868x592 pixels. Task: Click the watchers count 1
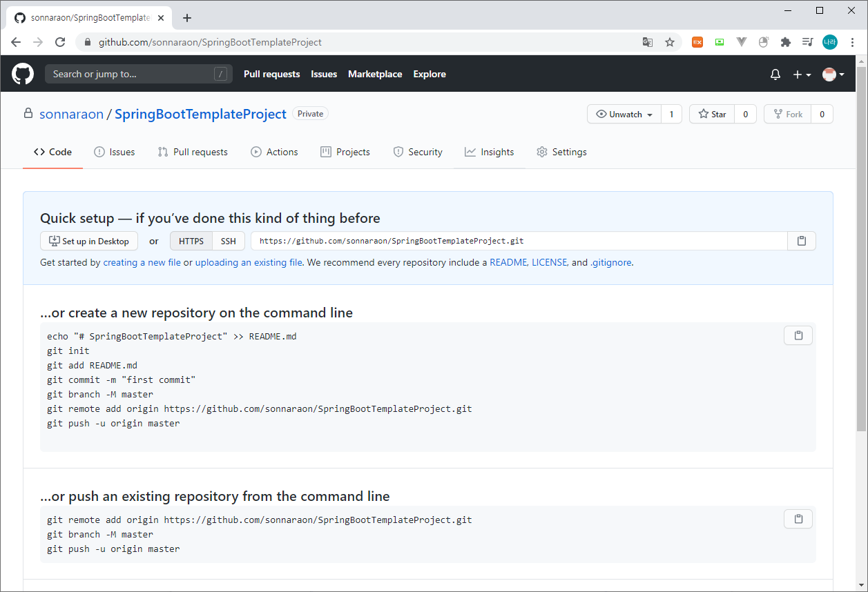671,114
